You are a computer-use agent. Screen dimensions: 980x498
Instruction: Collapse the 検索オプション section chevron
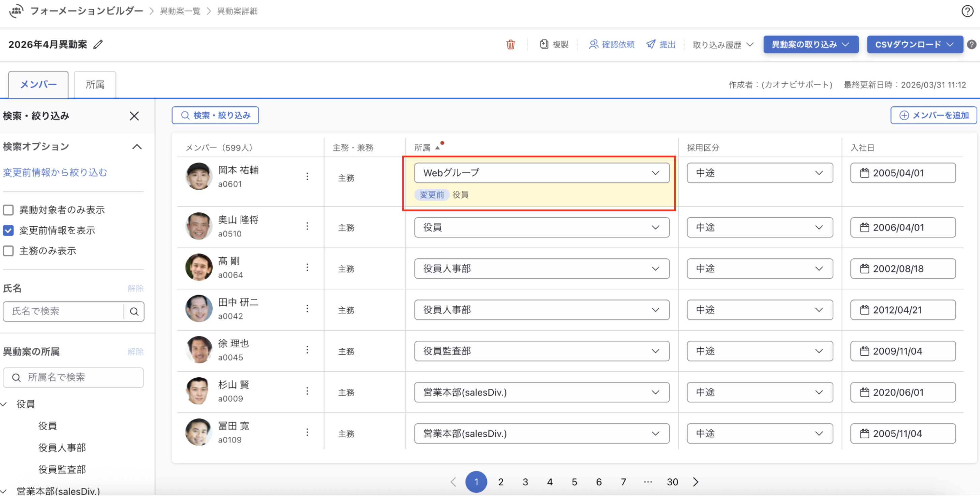point(136,147)
